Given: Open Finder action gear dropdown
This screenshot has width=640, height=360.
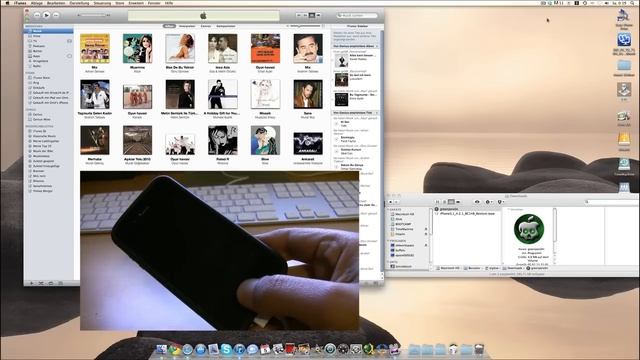Looking at the screenshot, I should click(488, 202).
